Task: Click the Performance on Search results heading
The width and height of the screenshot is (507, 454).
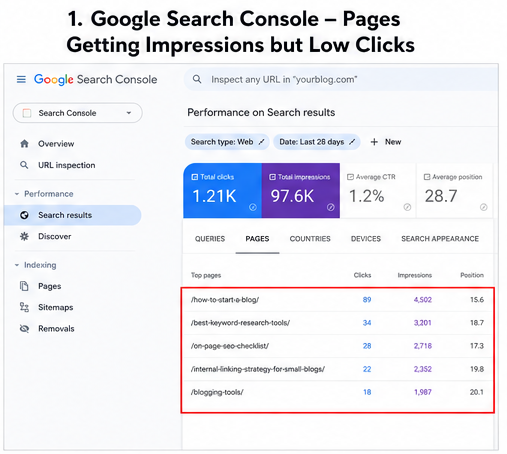Action: [x=261, y=112]
